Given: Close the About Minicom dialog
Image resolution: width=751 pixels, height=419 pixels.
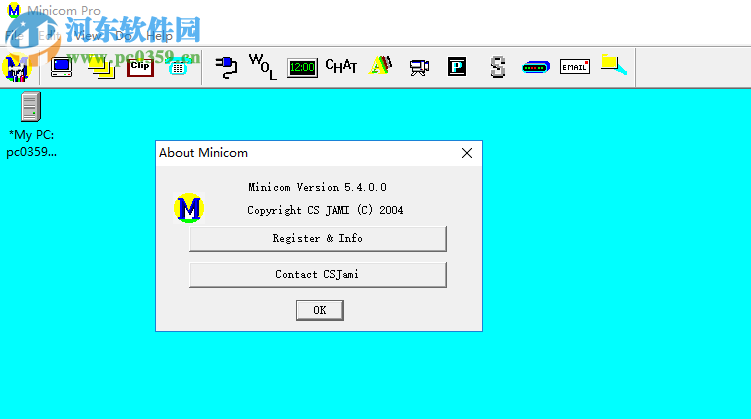Looking at the screenshot, I should click(467, 153).
